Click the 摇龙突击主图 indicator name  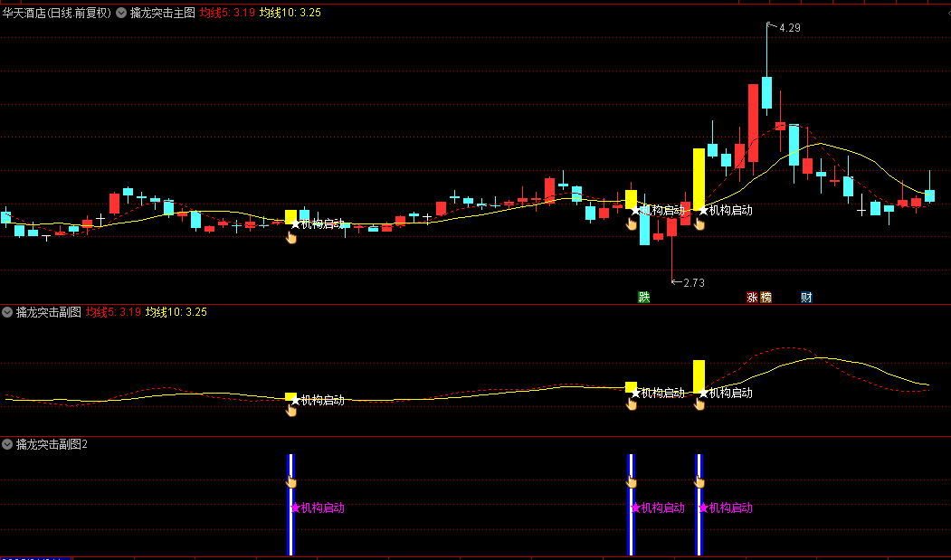pyautogui.click(x=163, y=13)
